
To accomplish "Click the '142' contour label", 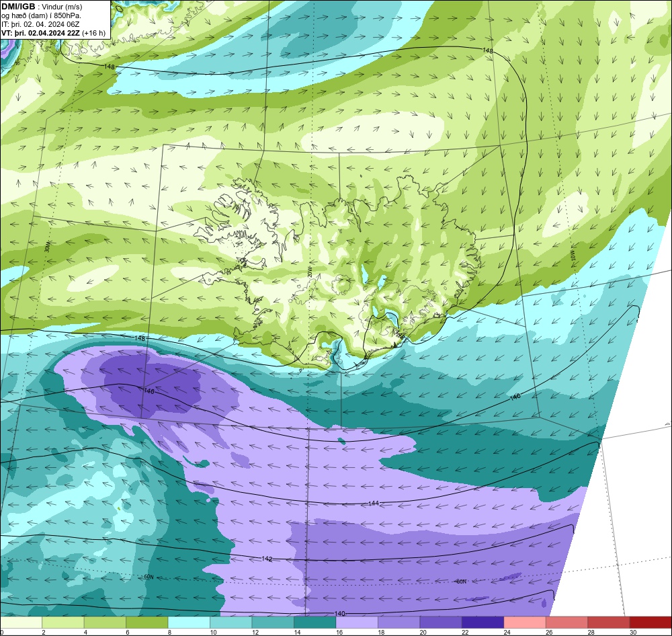I will click(267, 559).
